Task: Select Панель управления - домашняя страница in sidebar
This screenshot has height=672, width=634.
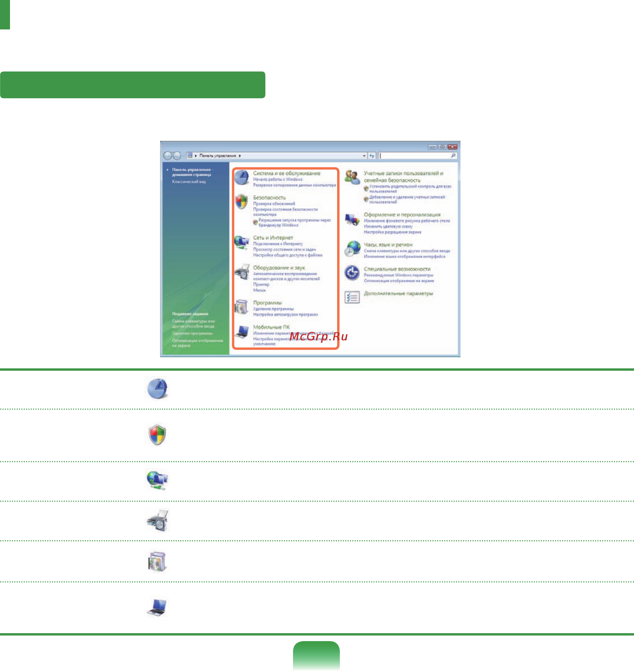Action: pos(192,172)
